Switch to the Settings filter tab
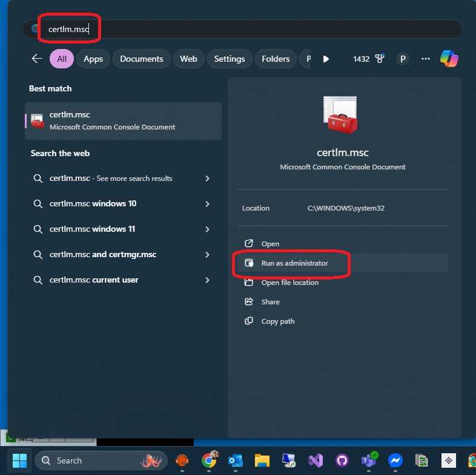476x475 pixels. point(230,59)
